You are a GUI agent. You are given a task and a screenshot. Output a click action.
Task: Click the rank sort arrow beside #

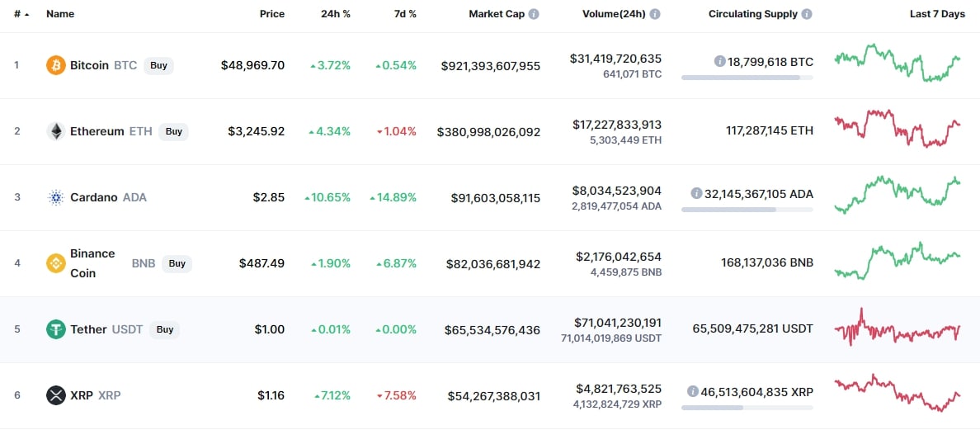click(27, 14)
